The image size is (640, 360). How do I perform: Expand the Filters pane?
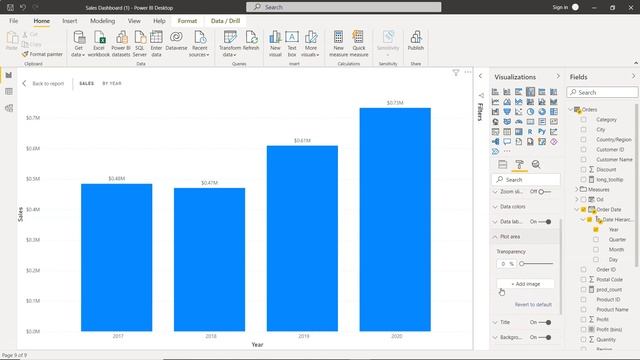(x=480, y=76)
